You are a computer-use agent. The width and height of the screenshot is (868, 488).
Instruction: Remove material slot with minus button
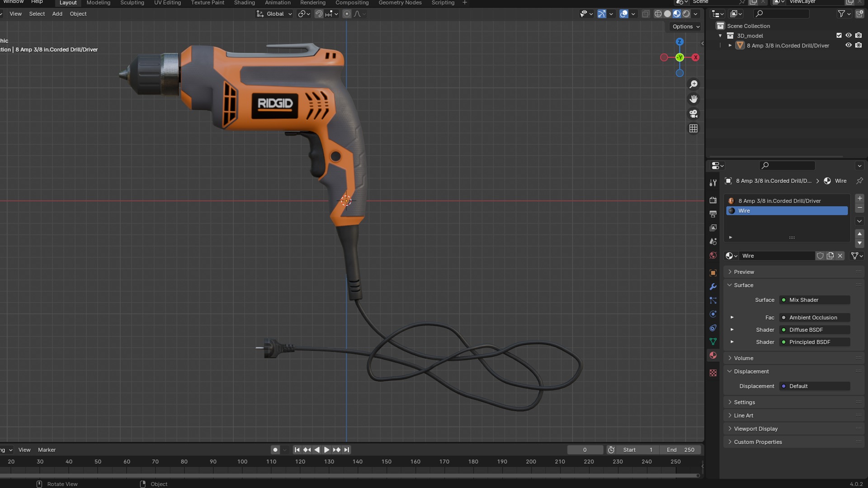coord(859,208)
